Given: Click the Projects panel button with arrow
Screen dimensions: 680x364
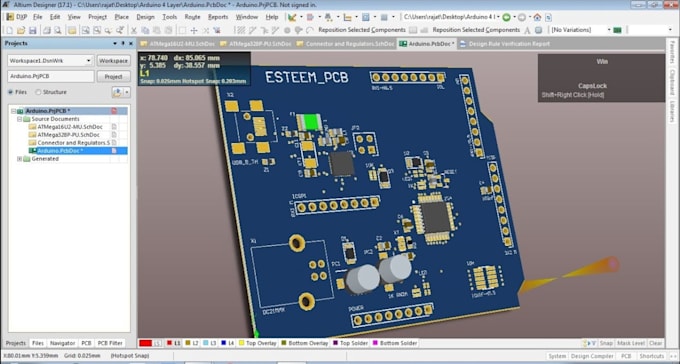Looking at the screenshot, I should pos(117,92).
